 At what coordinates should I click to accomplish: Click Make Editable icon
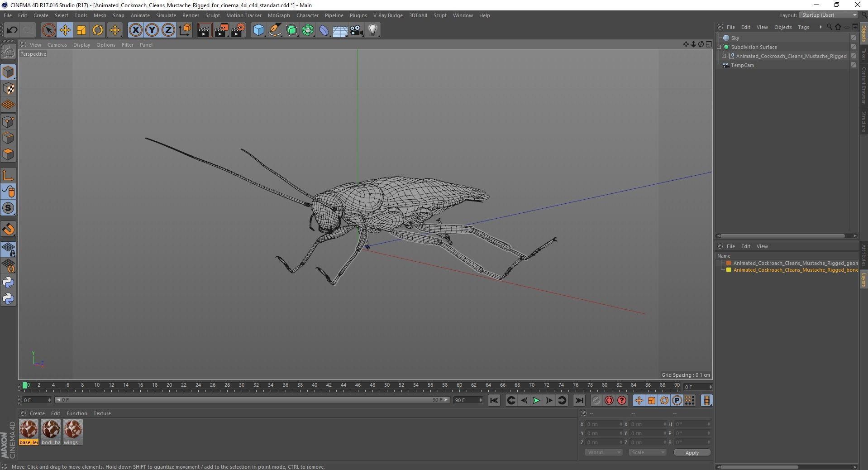point(8,52)
